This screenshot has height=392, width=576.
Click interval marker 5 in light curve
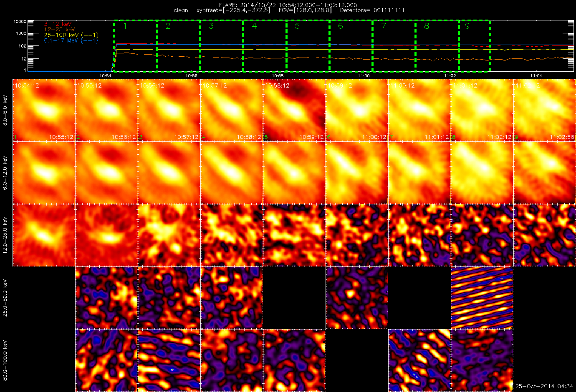pos(297,26)
